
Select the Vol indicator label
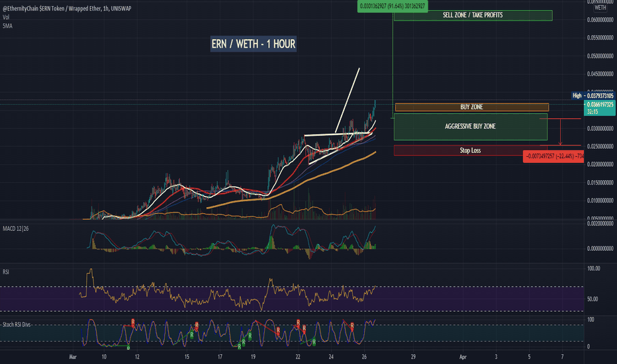click(6, 17)
